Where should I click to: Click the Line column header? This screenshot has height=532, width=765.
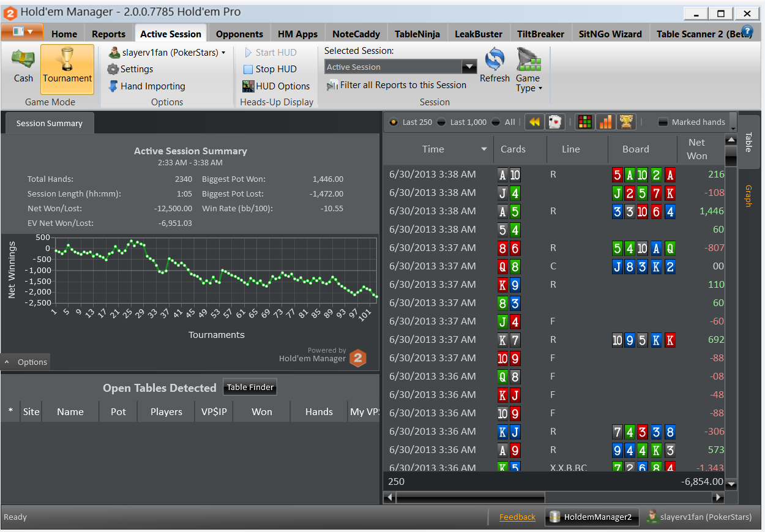point(577,149)
